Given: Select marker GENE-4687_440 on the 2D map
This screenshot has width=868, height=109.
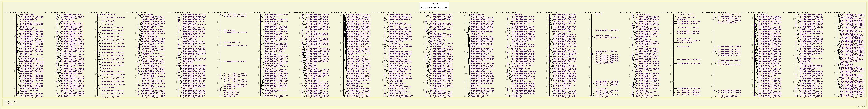Looking at the screenshot, I should [x=229, y=30].
